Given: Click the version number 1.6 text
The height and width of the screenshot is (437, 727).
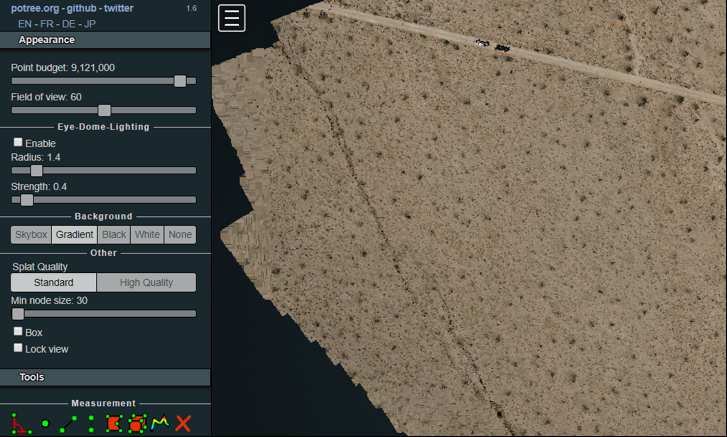Looking at the screenshot, I should click(x=191, y=8).
